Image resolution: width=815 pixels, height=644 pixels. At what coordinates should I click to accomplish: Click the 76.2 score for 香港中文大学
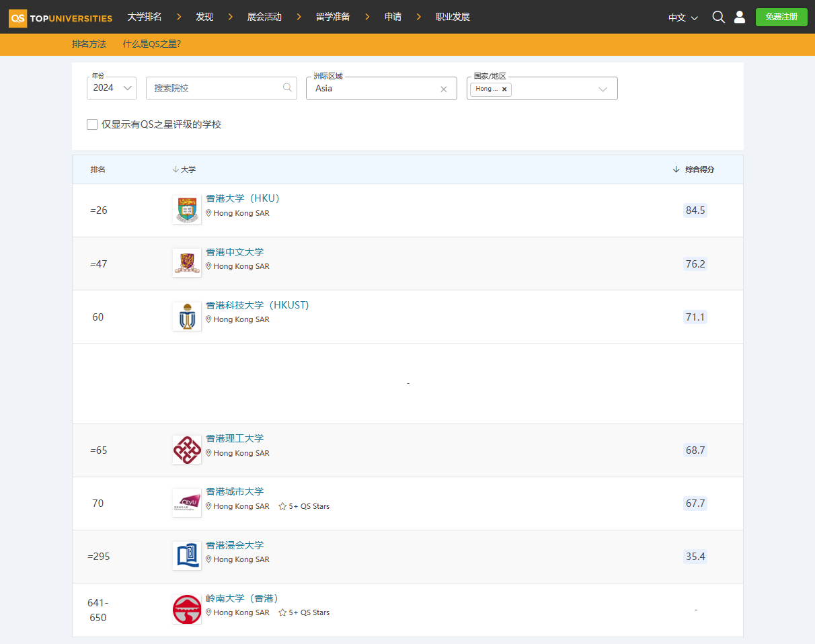point(695,264)
